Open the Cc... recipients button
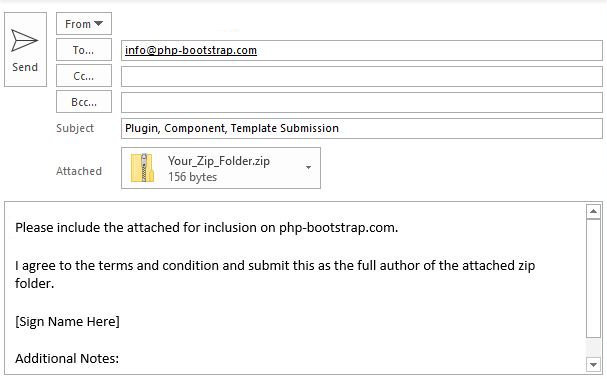 click(84, 76)
